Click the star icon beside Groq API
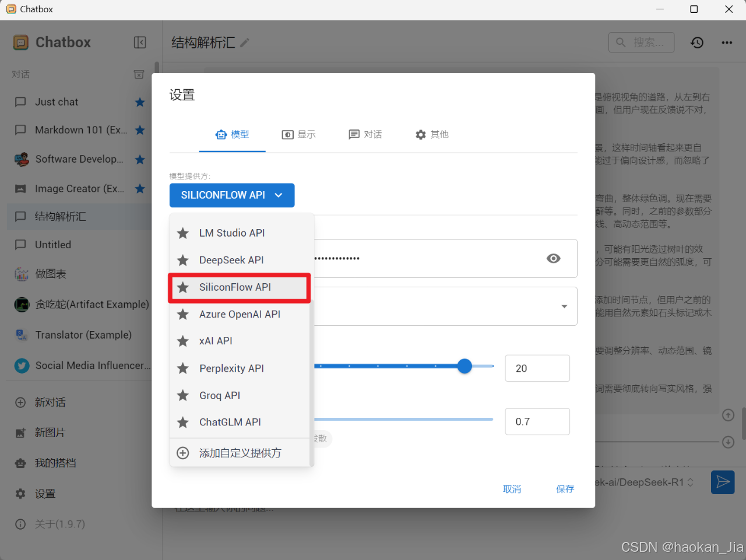The image size is (746, 560). tap(183, 395)
